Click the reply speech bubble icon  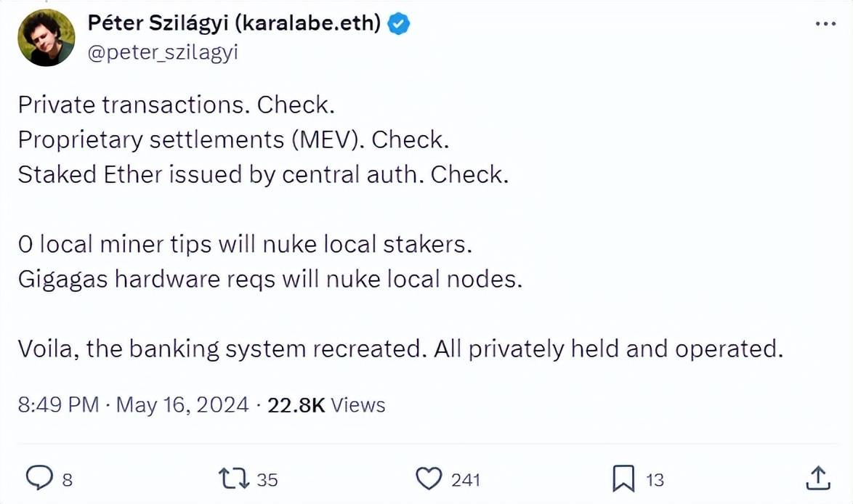click(x=38, y=478)
